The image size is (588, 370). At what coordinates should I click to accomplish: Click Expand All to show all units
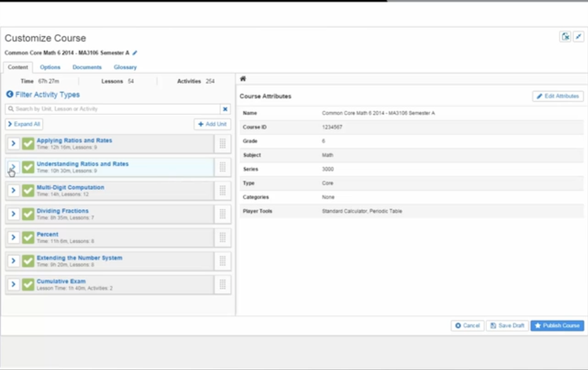23,124
